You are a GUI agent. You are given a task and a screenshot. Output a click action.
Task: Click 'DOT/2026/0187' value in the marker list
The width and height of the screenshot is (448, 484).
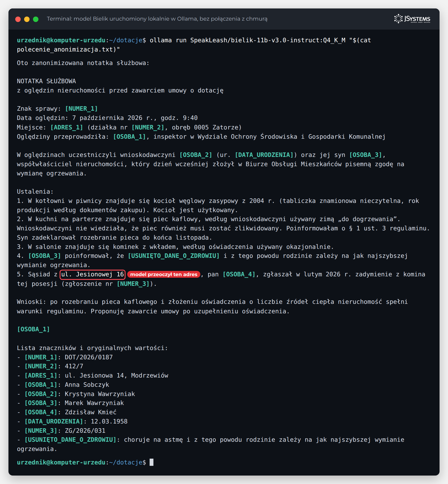pyautogui.click(x=89, y=357)
